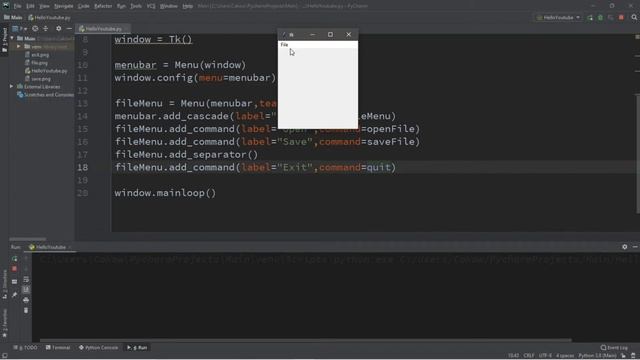Hide the Project panel with minus icon
Viewport: 640px width, 360px height.
(69, 29)
